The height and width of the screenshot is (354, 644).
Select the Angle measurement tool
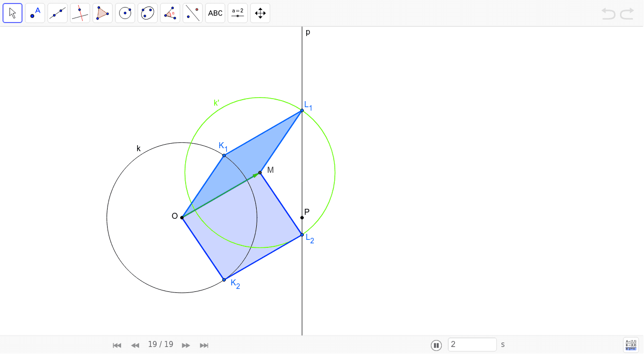(x=170, y=13)
